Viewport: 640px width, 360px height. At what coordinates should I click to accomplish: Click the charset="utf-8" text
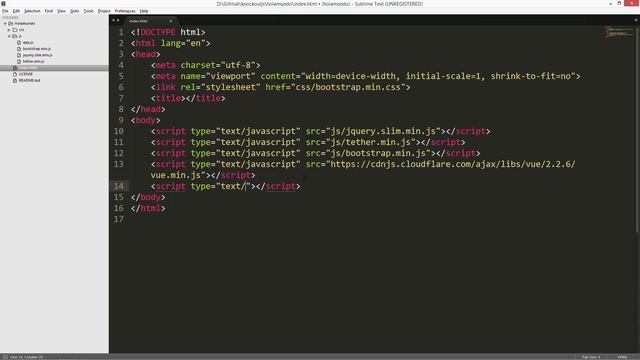click(218, 65)
